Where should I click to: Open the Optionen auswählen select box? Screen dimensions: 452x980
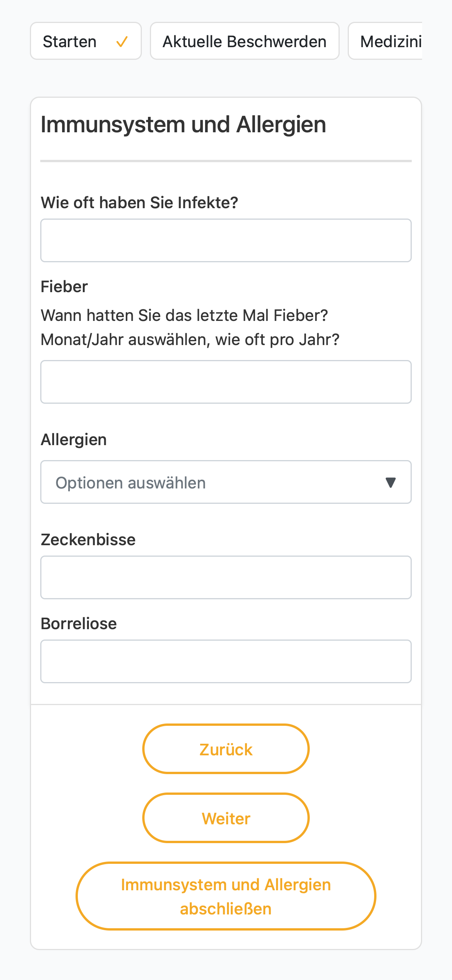pos(226,482)
